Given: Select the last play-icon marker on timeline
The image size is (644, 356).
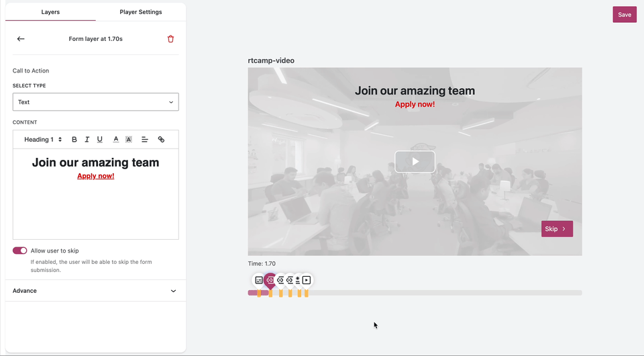Looking at the screenshot, I should tap(307, 280).
